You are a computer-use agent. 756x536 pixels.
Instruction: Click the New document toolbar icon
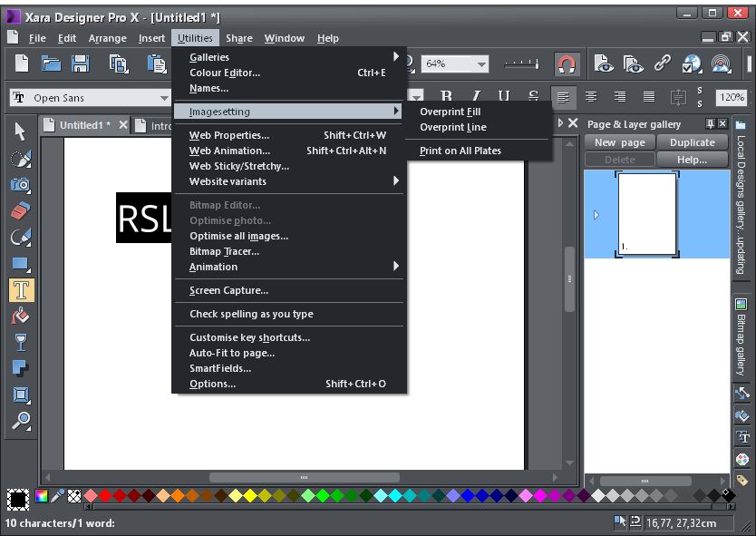tap(22, 63)
